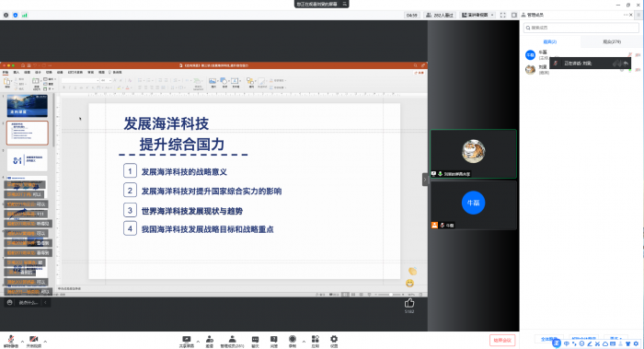Unmute the microphone in the bottom toolbar
Screen dimensions: 644x349
click(11, 341)
